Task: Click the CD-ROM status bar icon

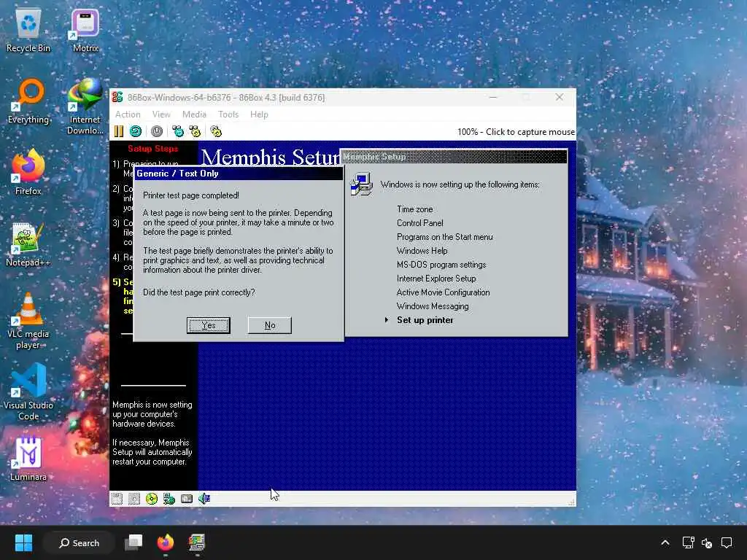Action: pos(152,499)
